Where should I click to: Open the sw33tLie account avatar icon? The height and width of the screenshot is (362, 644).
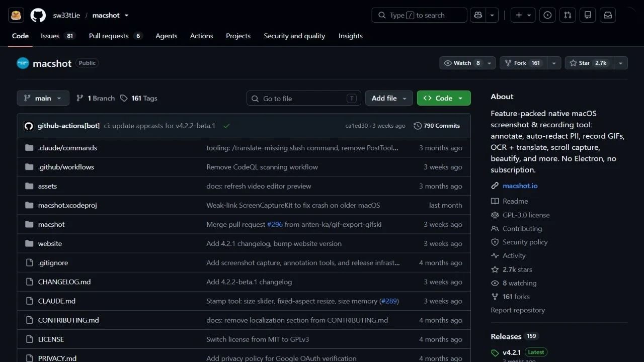(16, 15)
